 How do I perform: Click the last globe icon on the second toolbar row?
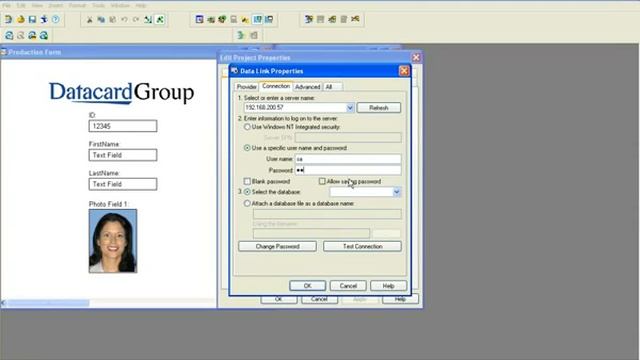[x=44, y=36]
